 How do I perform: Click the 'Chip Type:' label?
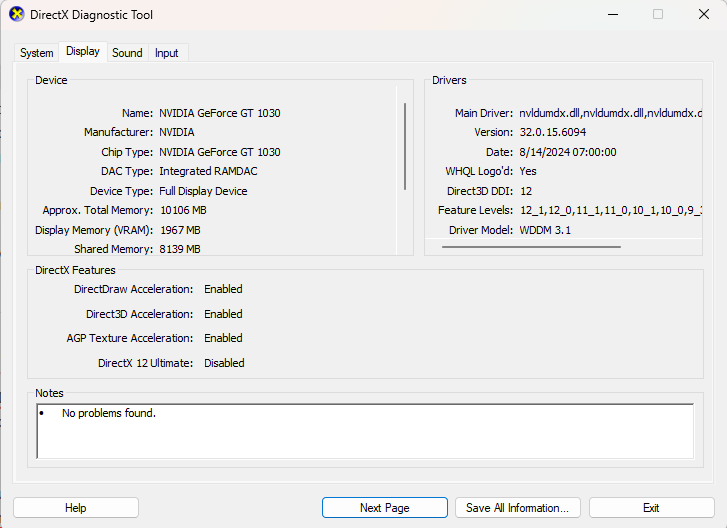(x=127, y=152)
